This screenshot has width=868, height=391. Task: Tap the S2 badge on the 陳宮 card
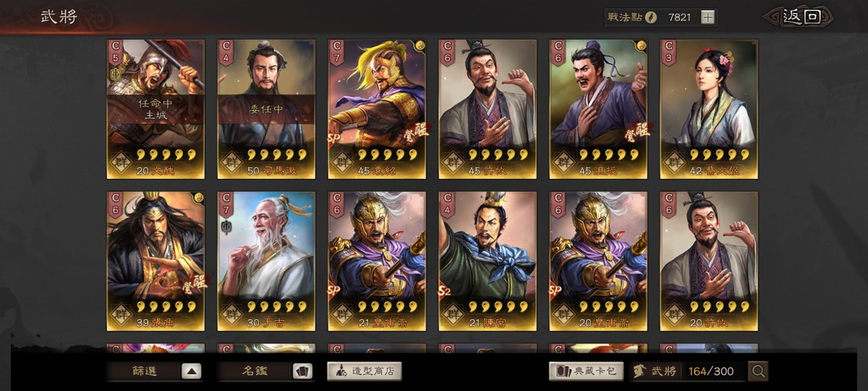443,291
